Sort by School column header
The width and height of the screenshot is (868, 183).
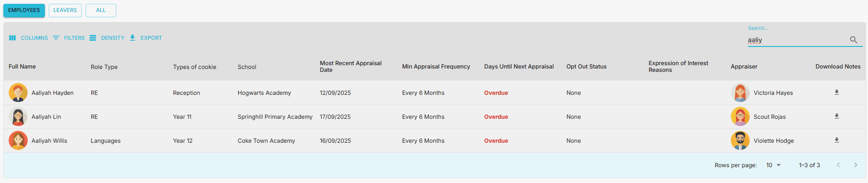pos(247,67)
